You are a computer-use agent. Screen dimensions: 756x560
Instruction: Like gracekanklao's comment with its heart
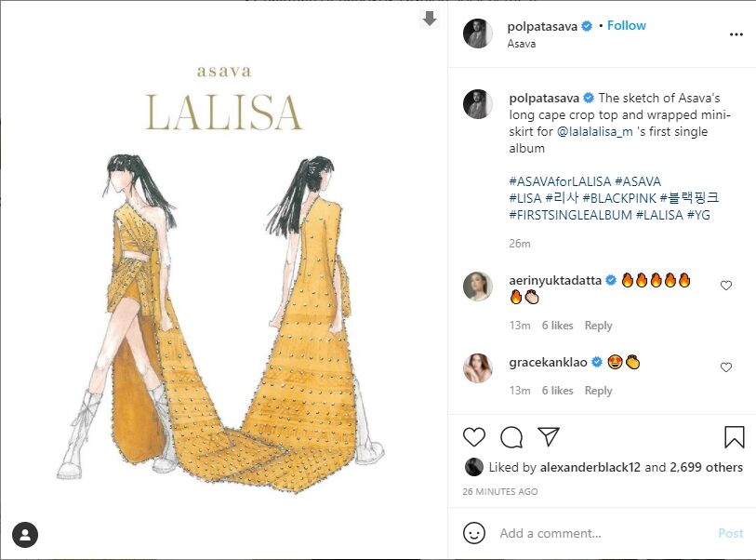coord(726,367)
